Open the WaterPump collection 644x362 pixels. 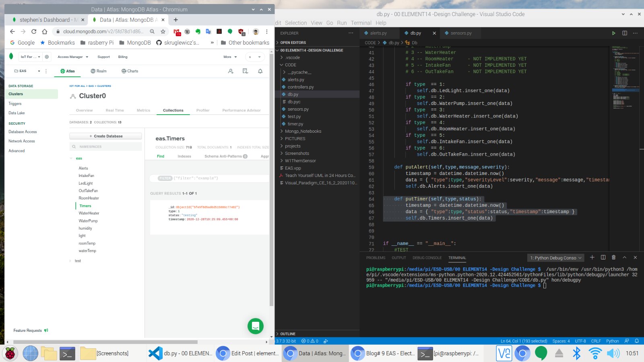[x=88, y=221]
